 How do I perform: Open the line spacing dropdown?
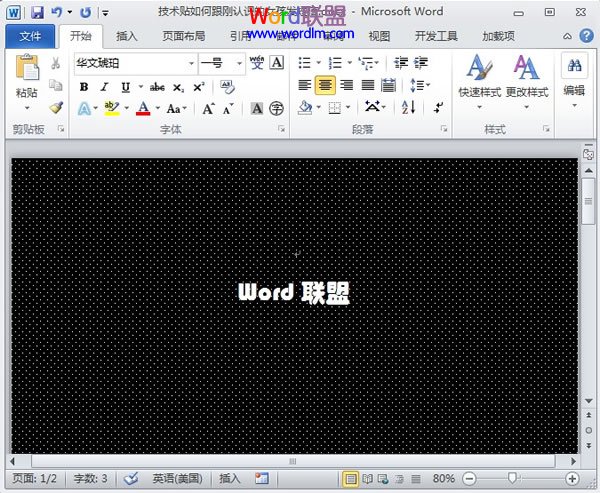pos(420,85)
